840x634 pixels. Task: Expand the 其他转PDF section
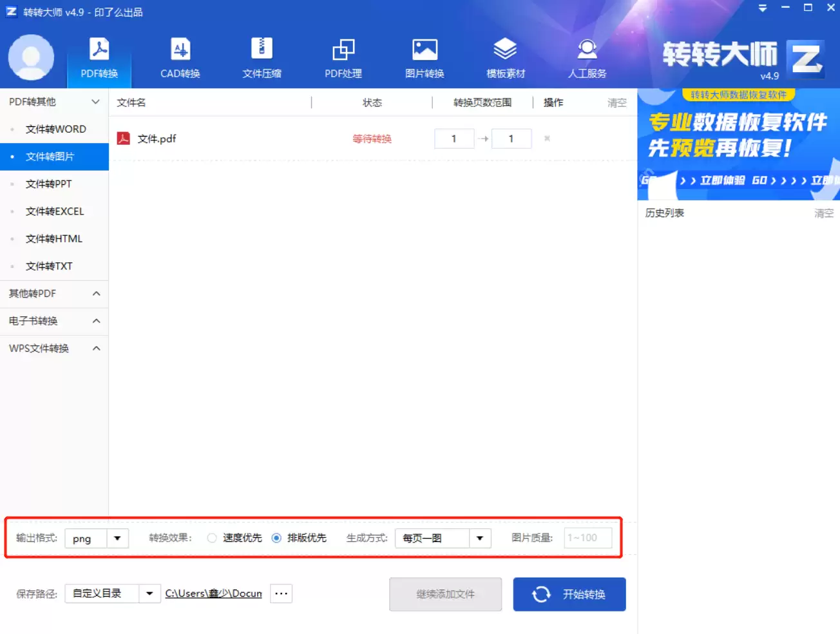point(55,294)
